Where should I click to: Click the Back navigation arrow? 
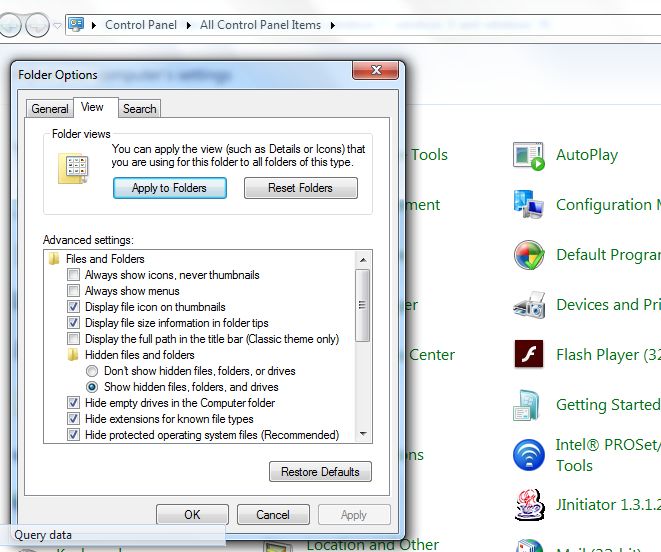8,25
